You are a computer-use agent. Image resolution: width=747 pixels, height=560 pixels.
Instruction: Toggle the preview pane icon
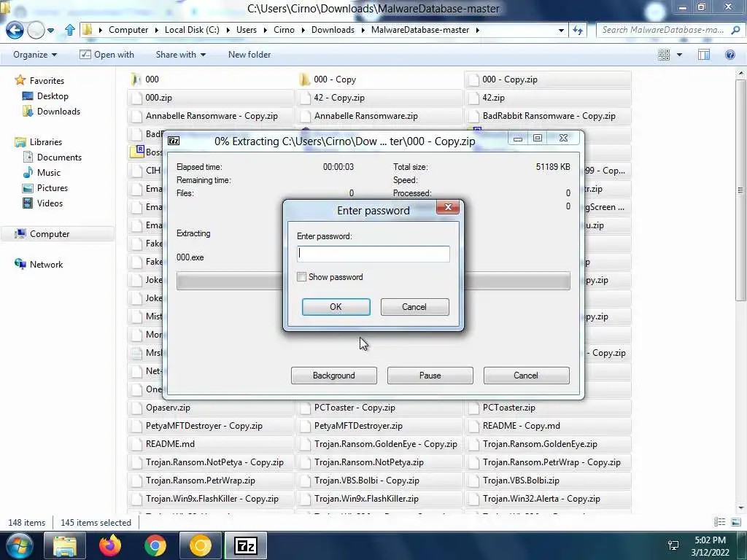pos(704,55)
